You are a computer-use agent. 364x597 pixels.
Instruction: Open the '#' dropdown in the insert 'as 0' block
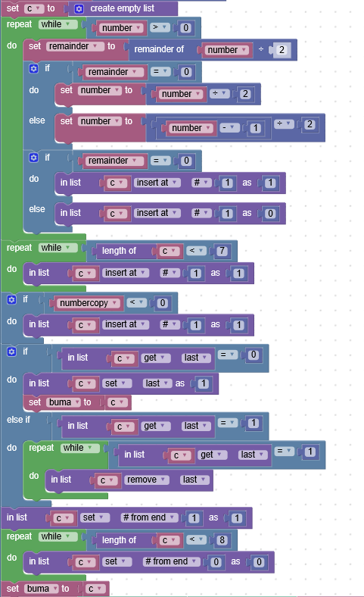(x=201, y=213)
